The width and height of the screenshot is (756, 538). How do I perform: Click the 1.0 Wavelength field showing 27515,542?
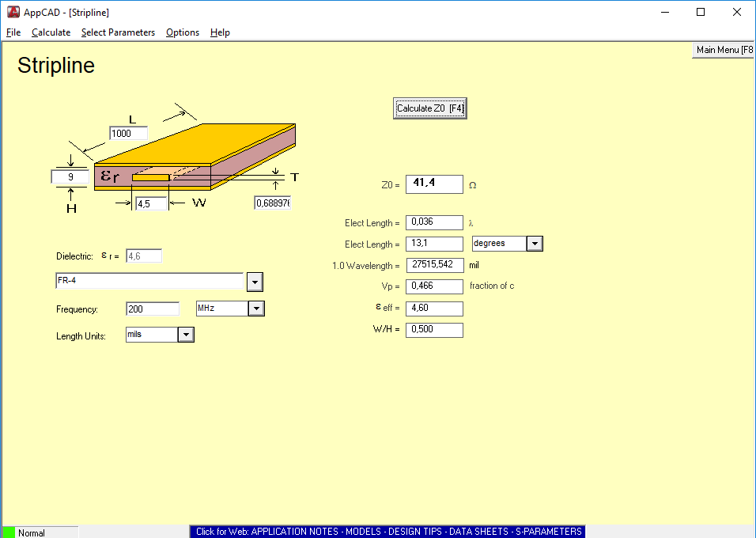(435, 265)
